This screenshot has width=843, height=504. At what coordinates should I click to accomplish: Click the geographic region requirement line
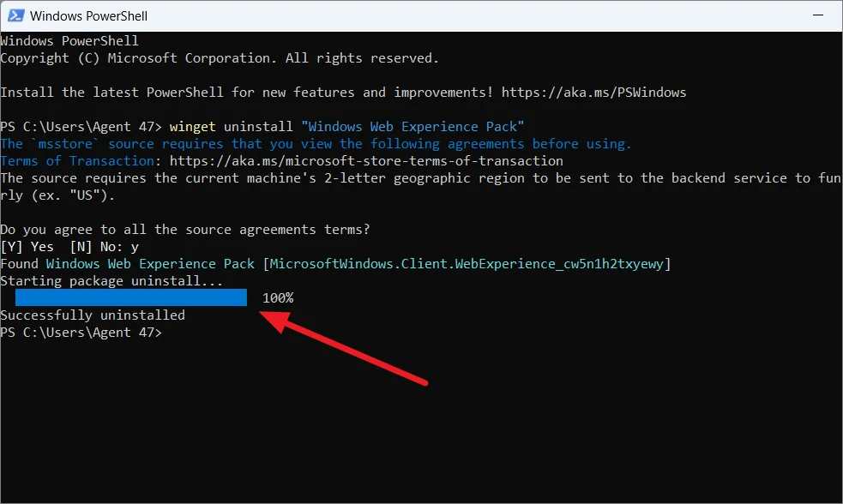(421, 187)
